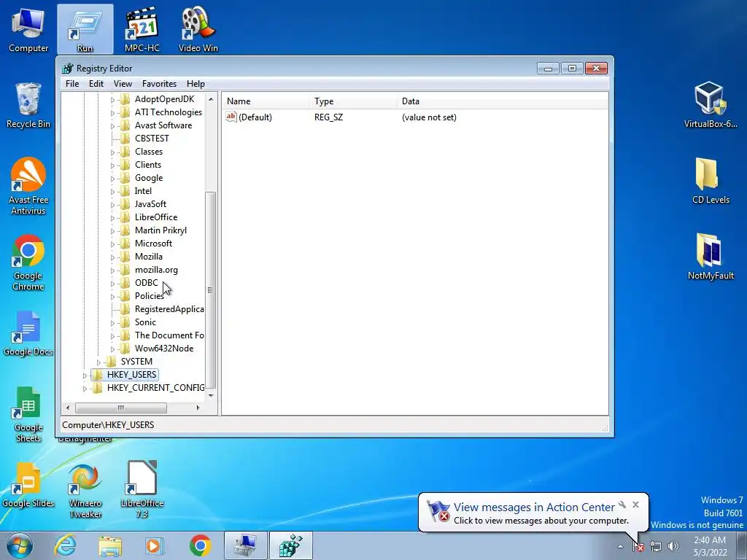Viewport: 747px width, 560px height.
Task: Expand the Policies registry key
Action: (112, 296)
